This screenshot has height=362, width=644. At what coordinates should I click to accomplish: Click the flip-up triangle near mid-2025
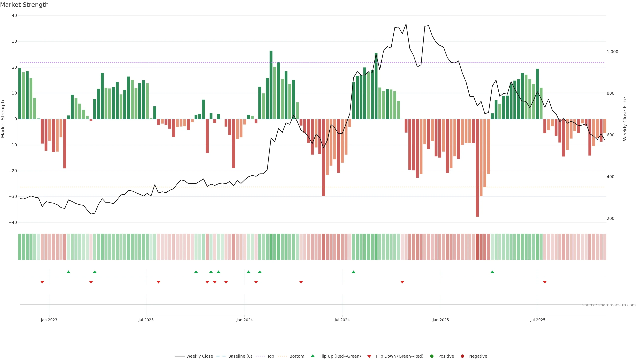(x=492, y=272)
